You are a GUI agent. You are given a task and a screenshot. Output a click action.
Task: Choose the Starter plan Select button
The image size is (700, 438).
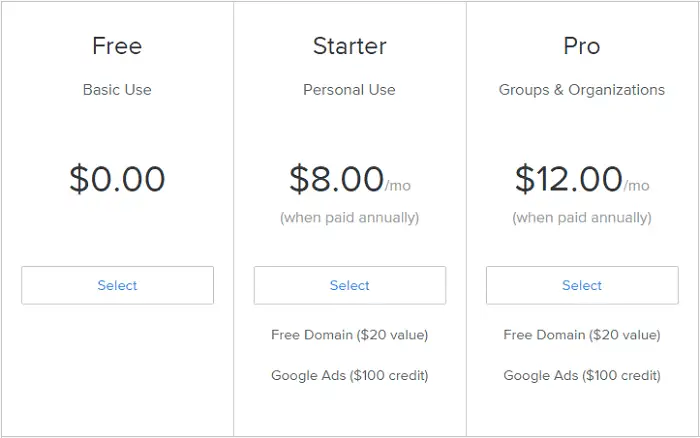[350, 285]
